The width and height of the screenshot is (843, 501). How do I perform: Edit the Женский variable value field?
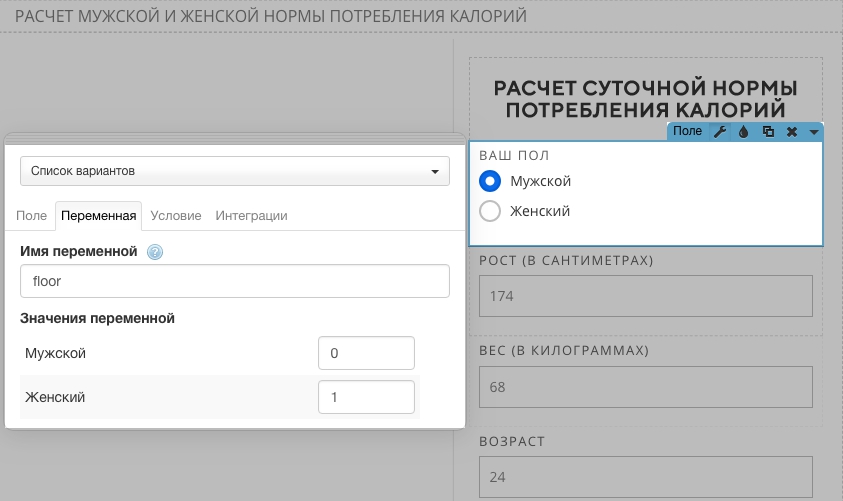click(366, 397)
